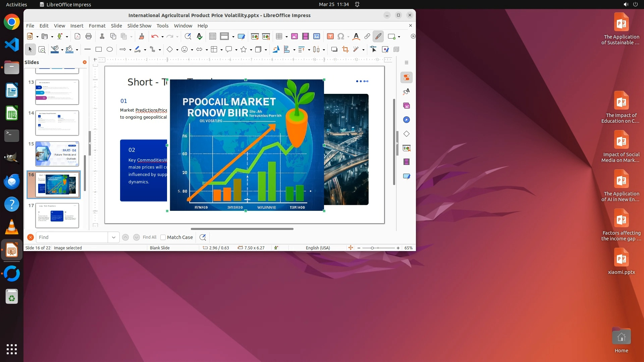Select slide 15 thumbnail in panel
644x362 pixels.
tap(57, 154)
